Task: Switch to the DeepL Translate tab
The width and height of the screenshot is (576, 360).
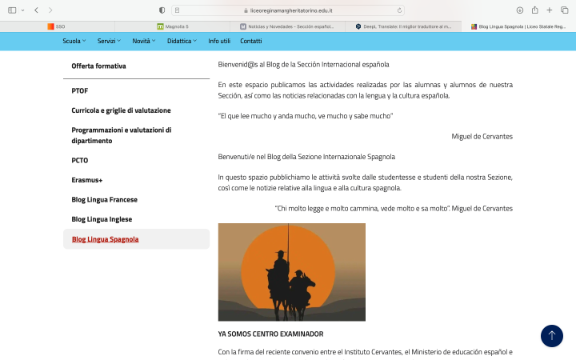Action: [x=403, y=26]
